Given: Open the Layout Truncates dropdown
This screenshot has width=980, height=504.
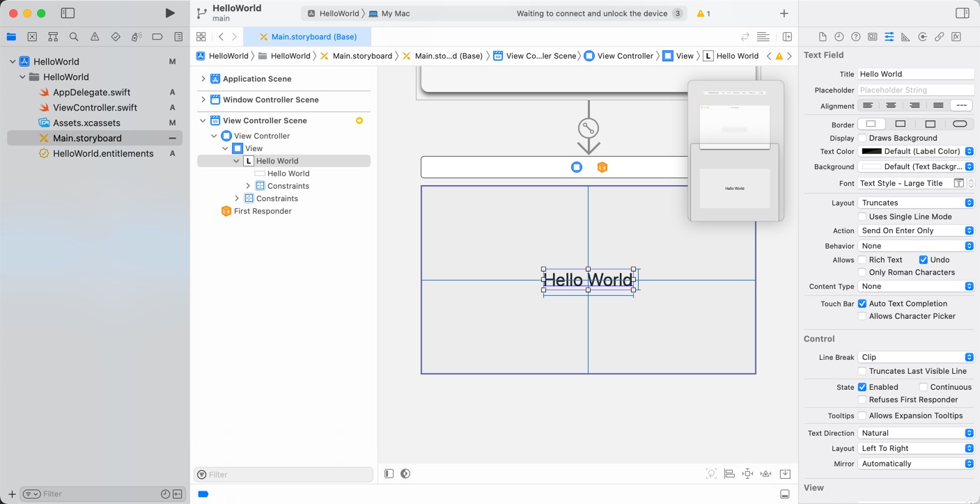Looking at the screenshot, I should pyautogui.click(x=916, y=203).
